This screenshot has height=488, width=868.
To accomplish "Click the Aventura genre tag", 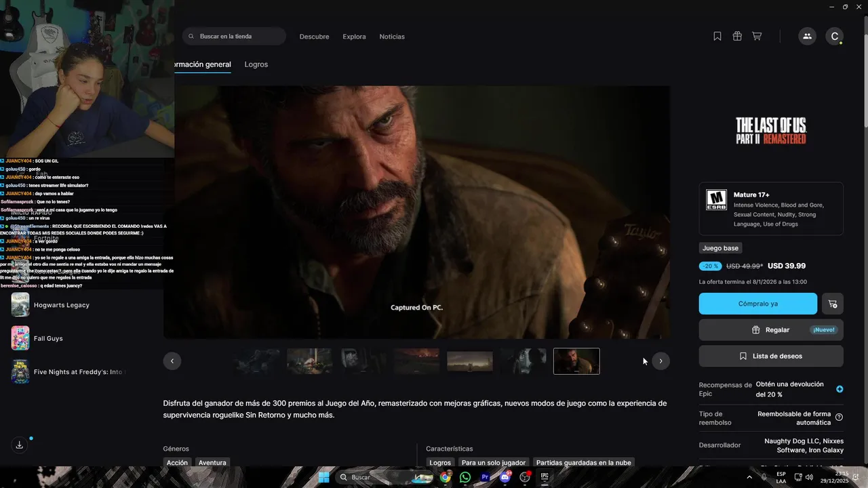I will (x=212, y=462).
